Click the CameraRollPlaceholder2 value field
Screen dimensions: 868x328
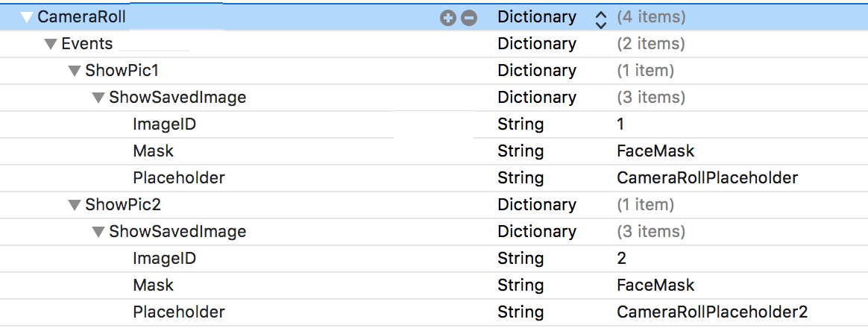pyautogui.click(x=712, y=312)
